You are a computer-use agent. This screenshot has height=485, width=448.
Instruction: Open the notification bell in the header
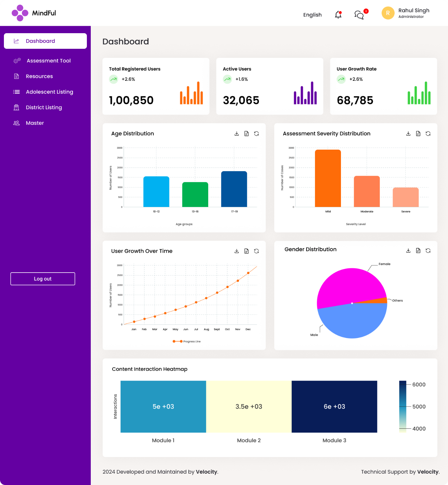(338, 15)
